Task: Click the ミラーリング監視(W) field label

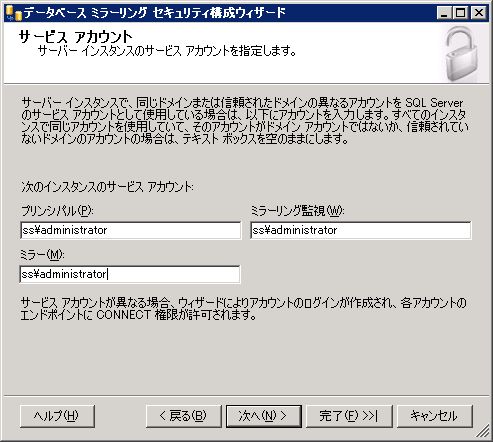Action: [x=297, y=211]
